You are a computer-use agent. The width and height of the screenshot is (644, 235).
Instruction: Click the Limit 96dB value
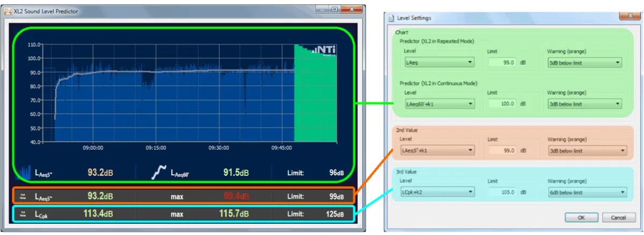pos(337,173)
